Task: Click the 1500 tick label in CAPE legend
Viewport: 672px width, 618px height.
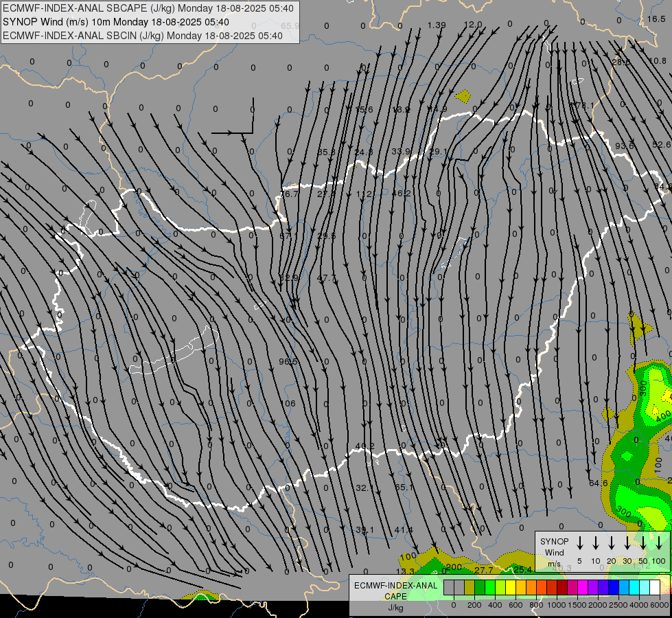Action: 577,605
